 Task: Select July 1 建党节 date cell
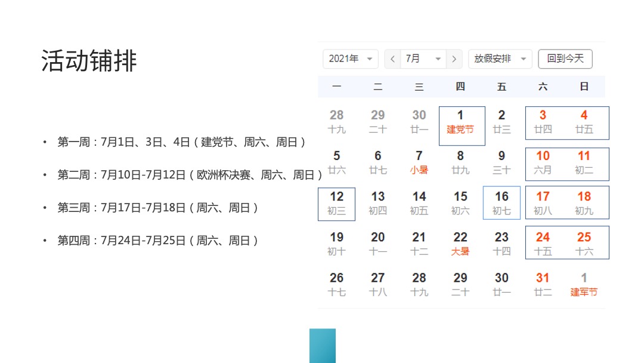point(460,122)
